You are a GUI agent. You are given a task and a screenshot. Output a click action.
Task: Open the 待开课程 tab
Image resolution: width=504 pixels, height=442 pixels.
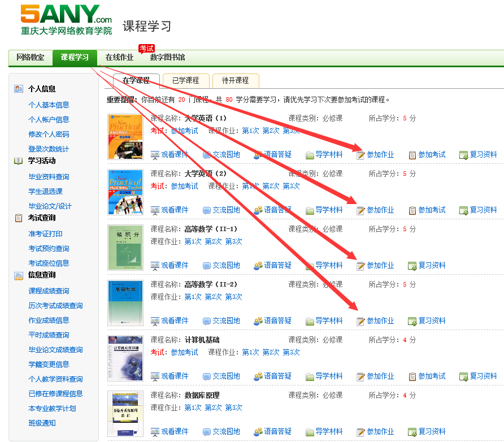click(x=235, y=81)
